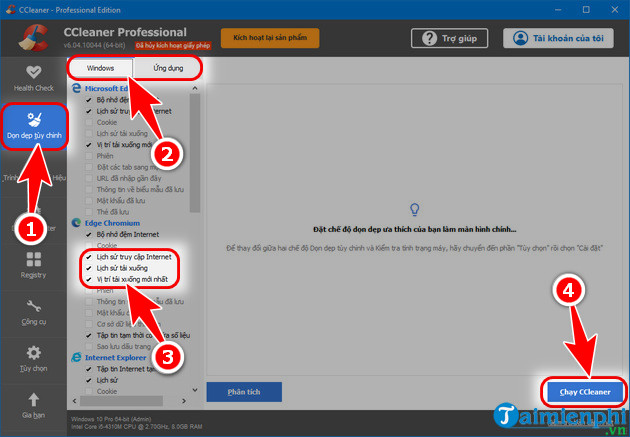Uncheck Lịch sử under Internet Explorer
This screenshot has width=630, height=437.
click(89, 380)
